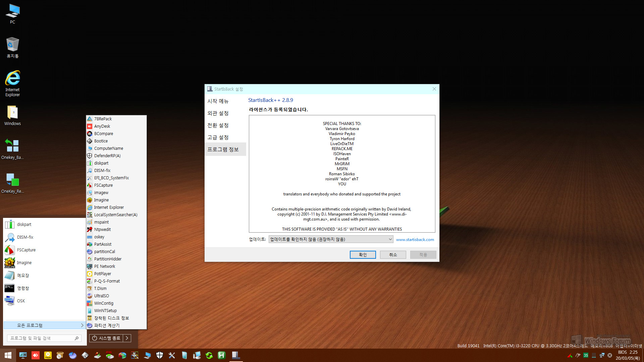Launch oskey from the programs list

pos(116,237)
